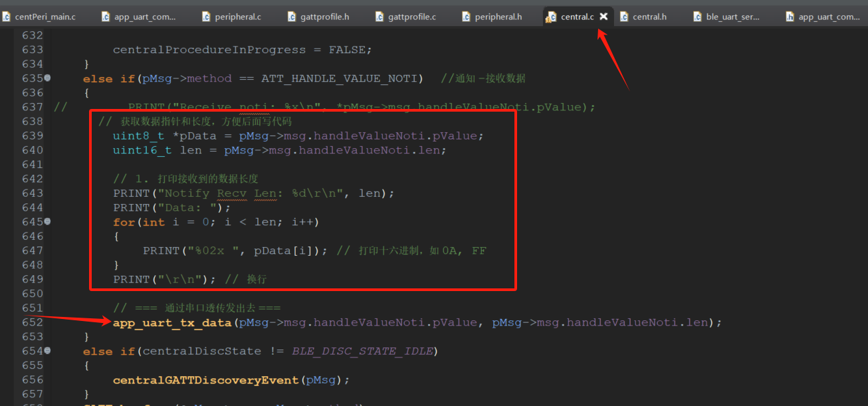Open the ble_uart_ser... editor tab

click(726, 17)
